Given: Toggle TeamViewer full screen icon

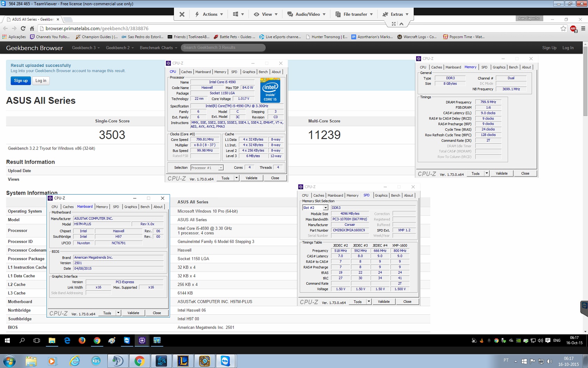Looking at the screenshot, I should tap(394, 24).
